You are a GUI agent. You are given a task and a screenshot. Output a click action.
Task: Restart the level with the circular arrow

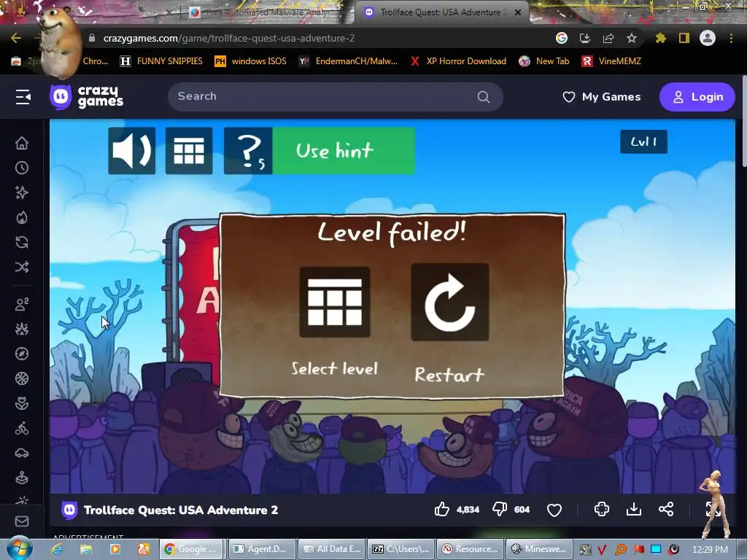[449, 302]
